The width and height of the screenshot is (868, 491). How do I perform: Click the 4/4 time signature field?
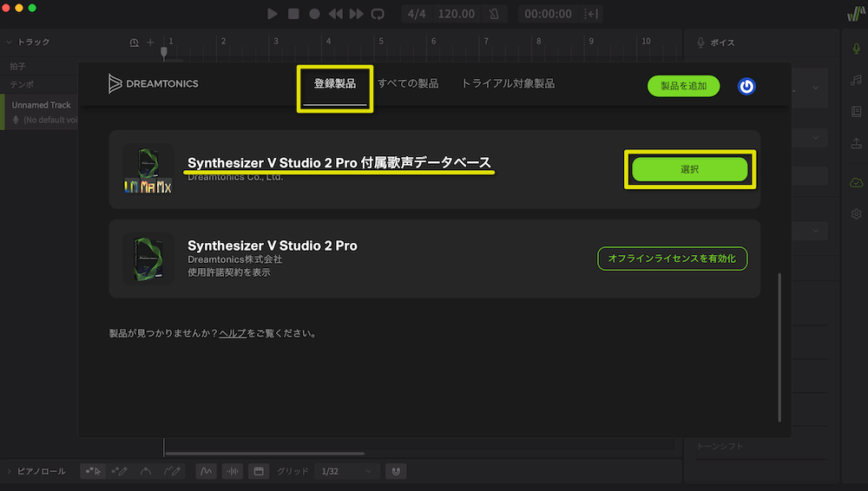(417, 14)
